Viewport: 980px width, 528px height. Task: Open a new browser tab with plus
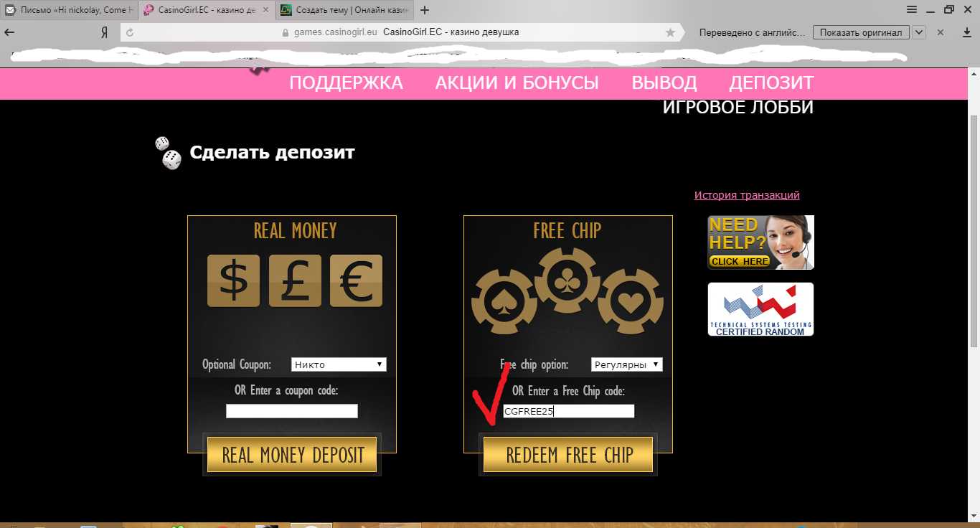[425, 10]
